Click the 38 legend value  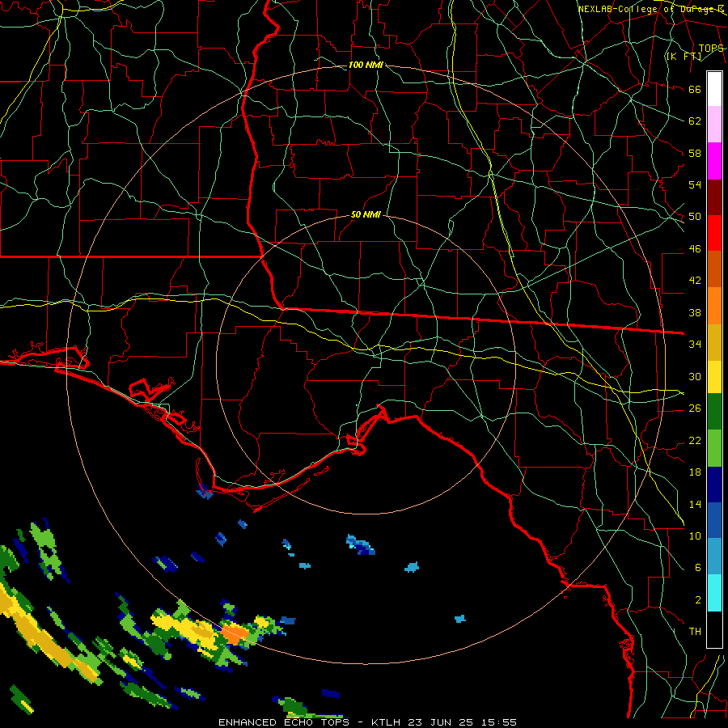click(695, 312)
